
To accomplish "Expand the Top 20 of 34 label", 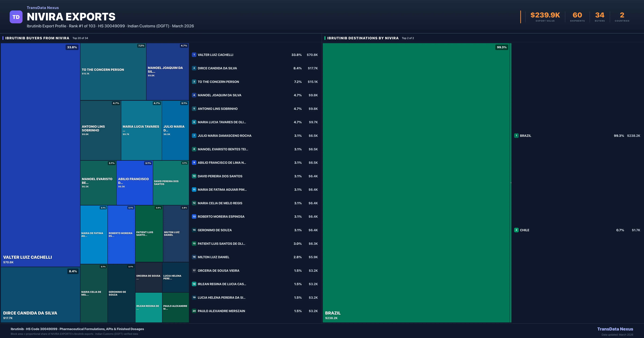I will pos(80,38).
